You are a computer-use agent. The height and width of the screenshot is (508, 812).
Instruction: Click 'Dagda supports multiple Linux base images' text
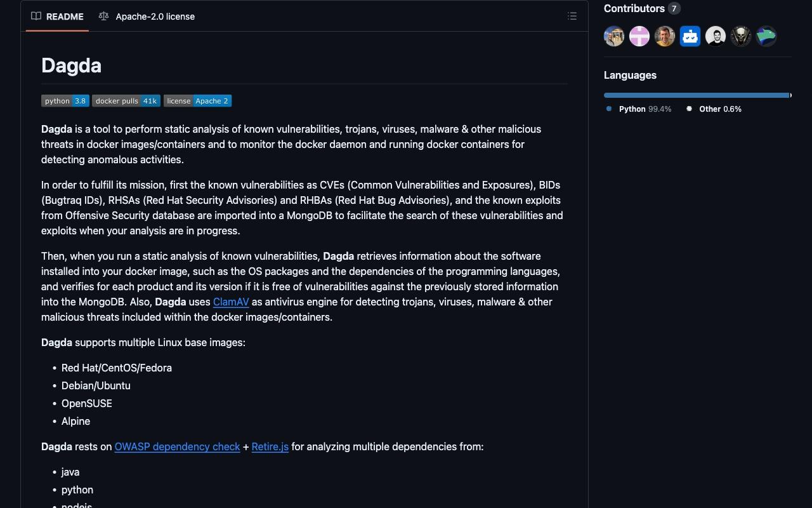coord(143,342)
